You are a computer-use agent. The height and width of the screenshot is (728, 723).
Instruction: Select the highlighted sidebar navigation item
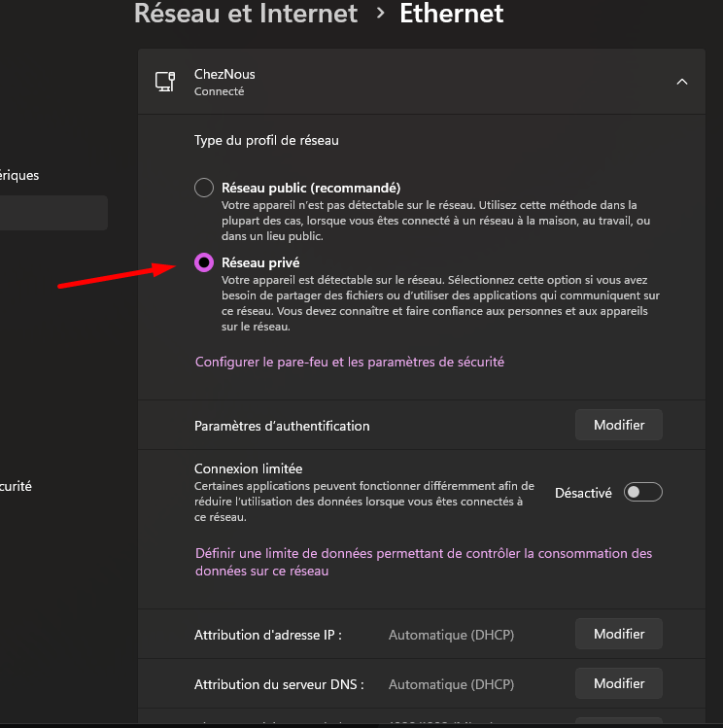(53, 213)
